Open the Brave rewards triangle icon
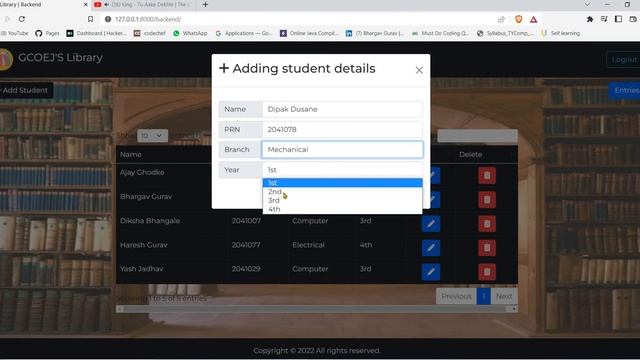Viewport: 640px width, 360px height. pyautogui.click(x=533, y=19)
